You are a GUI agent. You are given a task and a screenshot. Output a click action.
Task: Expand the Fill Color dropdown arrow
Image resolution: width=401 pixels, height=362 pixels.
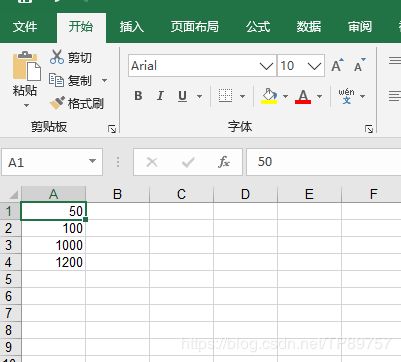point(285,96)
